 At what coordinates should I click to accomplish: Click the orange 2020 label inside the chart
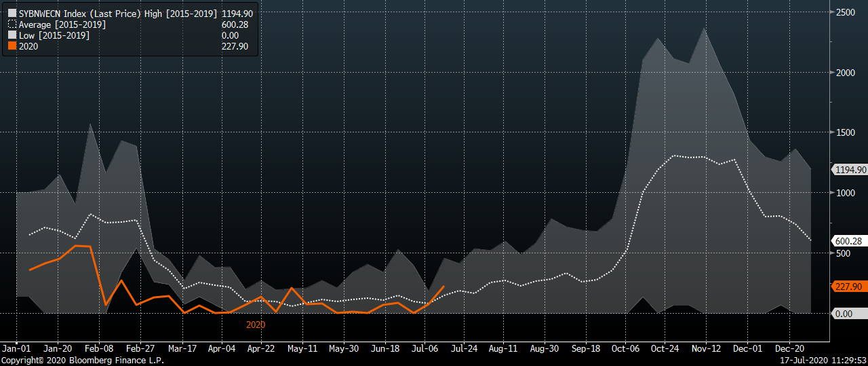pos(256,325)
